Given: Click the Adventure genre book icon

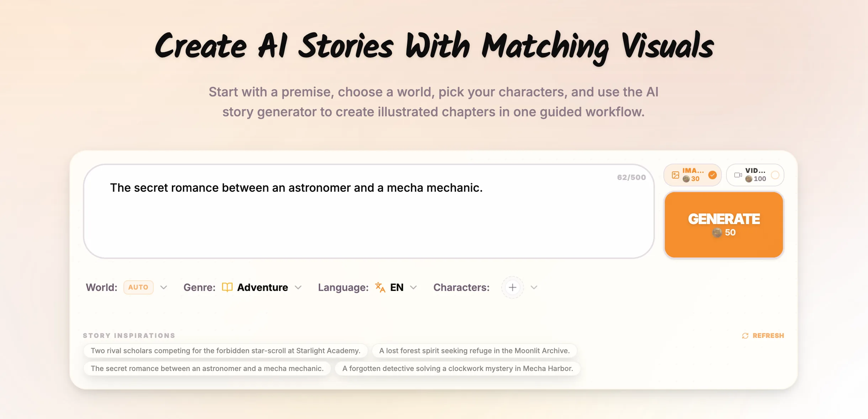Looking at the screenshot, I should tap(227, 287).
